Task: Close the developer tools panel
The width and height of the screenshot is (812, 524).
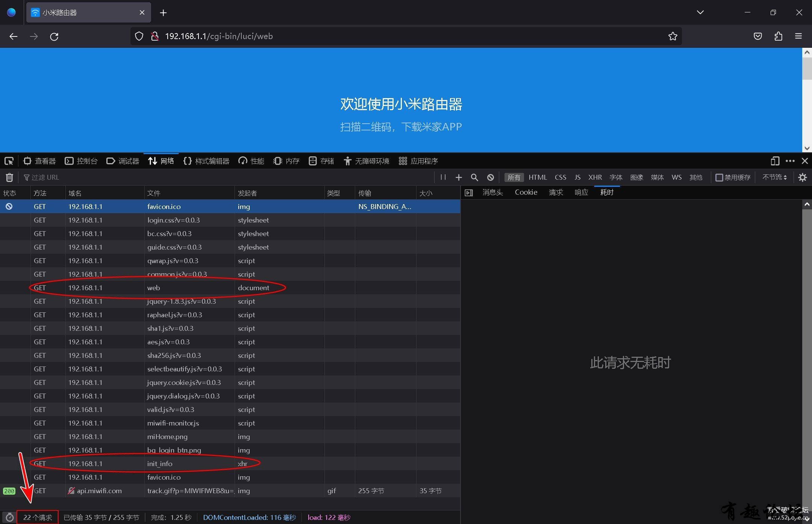Action: pos(805,161)
